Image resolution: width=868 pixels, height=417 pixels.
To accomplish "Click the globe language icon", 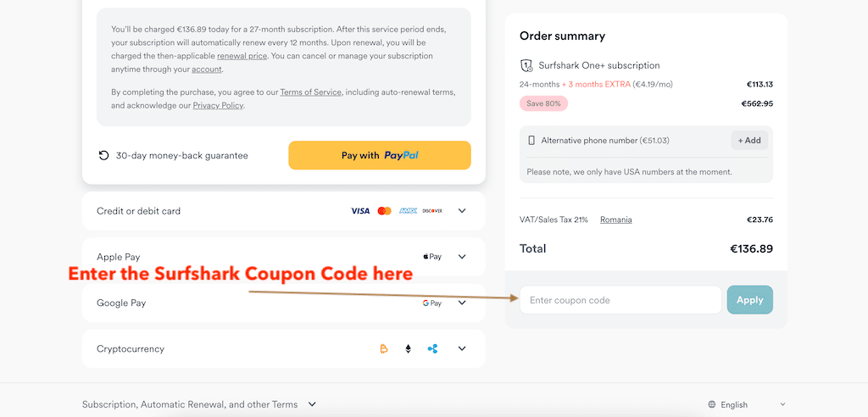I will tap(712, 405).
